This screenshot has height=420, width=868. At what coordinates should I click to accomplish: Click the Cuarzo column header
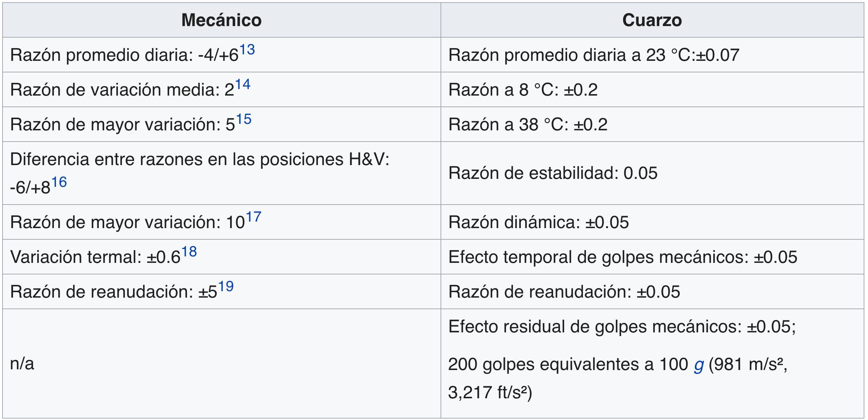point(652,20)
